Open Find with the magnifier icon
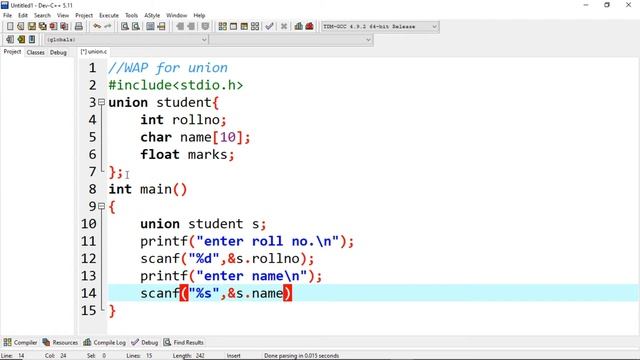 [x=125, y=27]
